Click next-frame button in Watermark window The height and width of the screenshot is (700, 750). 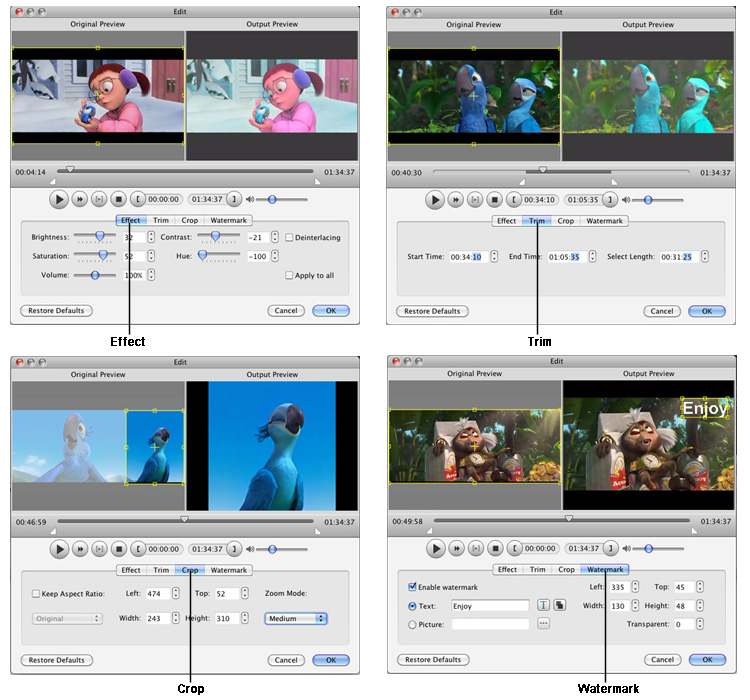476,548
